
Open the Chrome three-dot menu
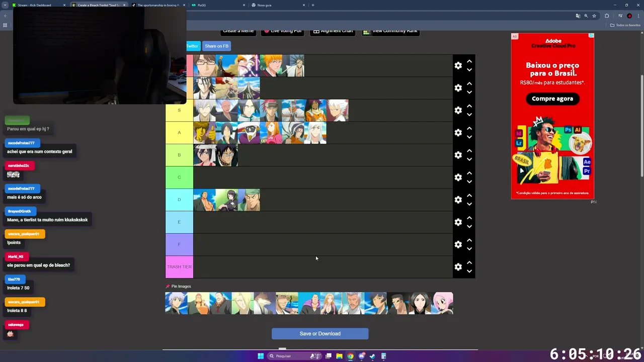[638, 16]
